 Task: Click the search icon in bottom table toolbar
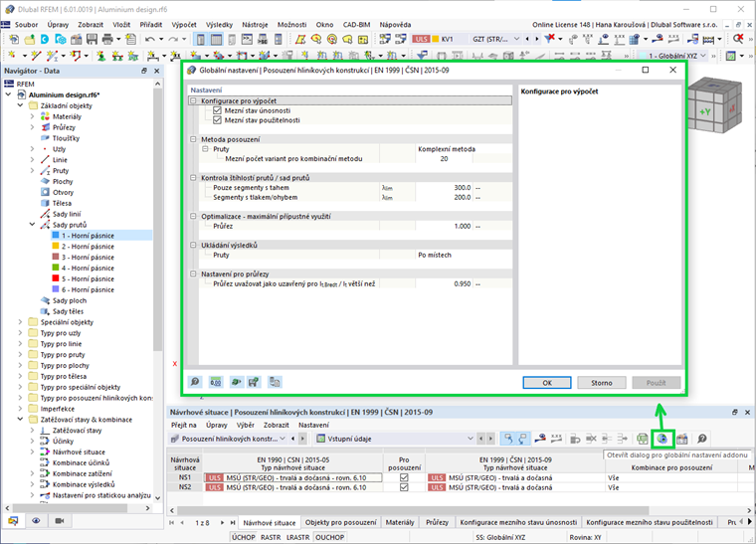[702, 439]
